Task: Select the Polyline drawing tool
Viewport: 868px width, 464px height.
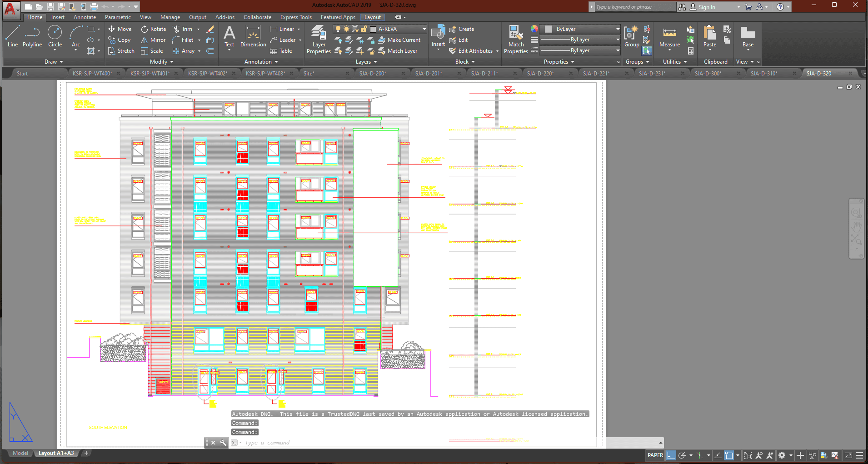Action: coord(32,36)
